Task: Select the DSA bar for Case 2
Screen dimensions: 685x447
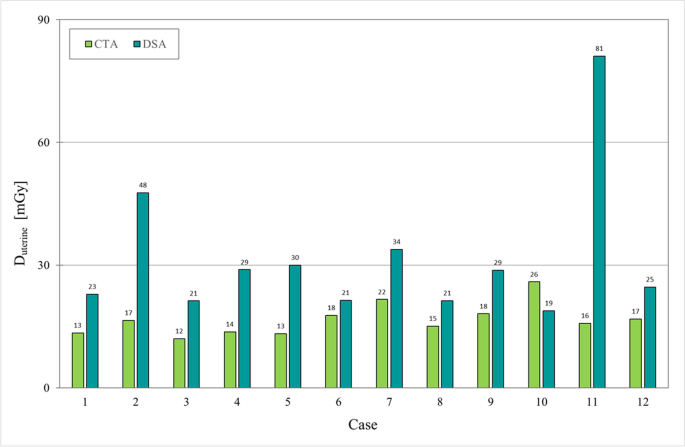Action: click(143, 290)
